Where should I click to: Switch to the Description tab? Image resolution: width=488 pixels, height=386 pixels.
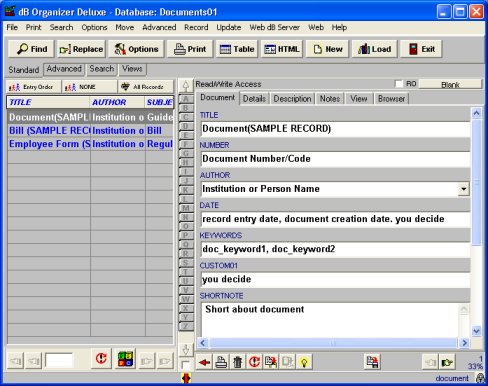(x=292, y=99)
